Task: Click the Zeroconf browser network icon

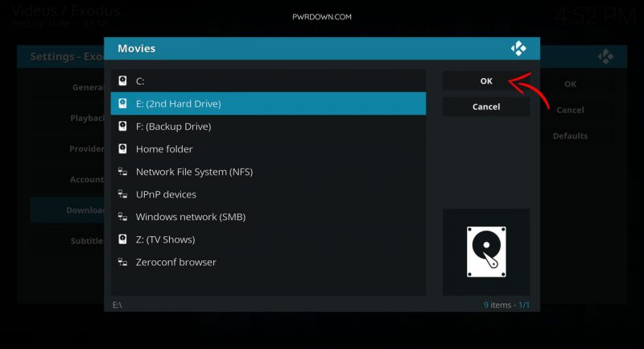Action: 122,261
